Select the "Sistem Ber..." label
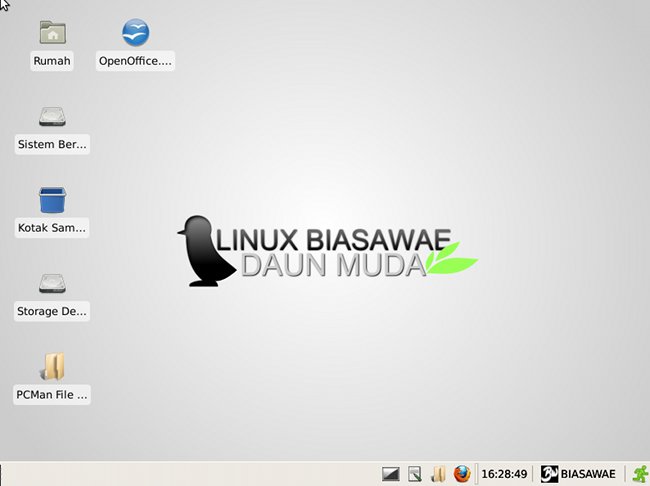This screenshot has height=486, width=650. [x=52, y=144]
